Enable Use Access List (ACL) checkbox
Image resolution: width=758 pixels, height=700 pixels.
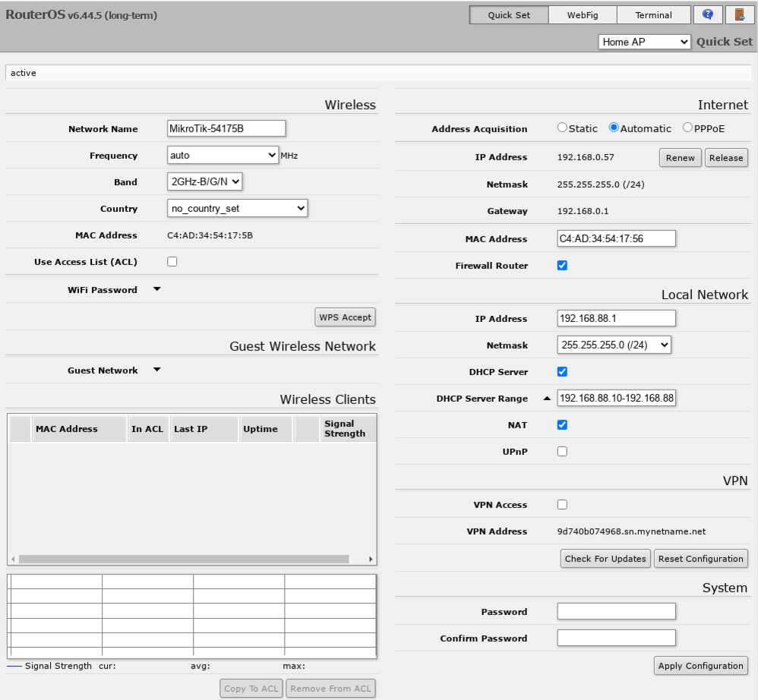coord(172,261)
